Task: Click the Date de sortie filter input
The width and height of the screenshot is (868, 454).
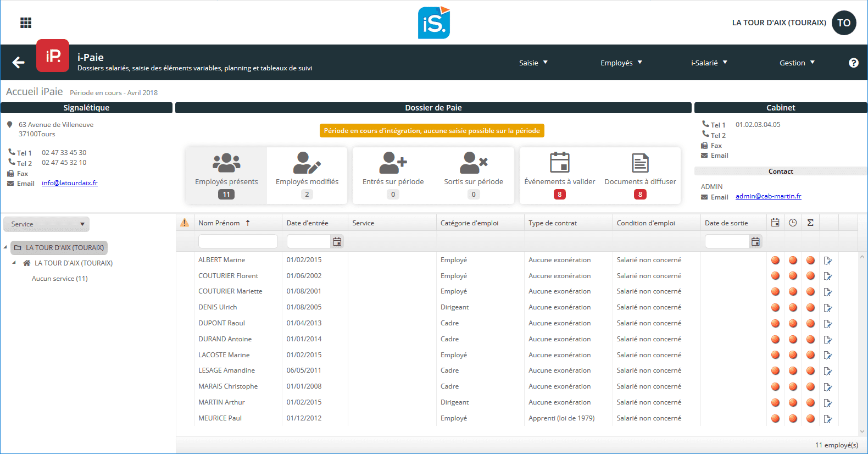Action: (727, 241)
